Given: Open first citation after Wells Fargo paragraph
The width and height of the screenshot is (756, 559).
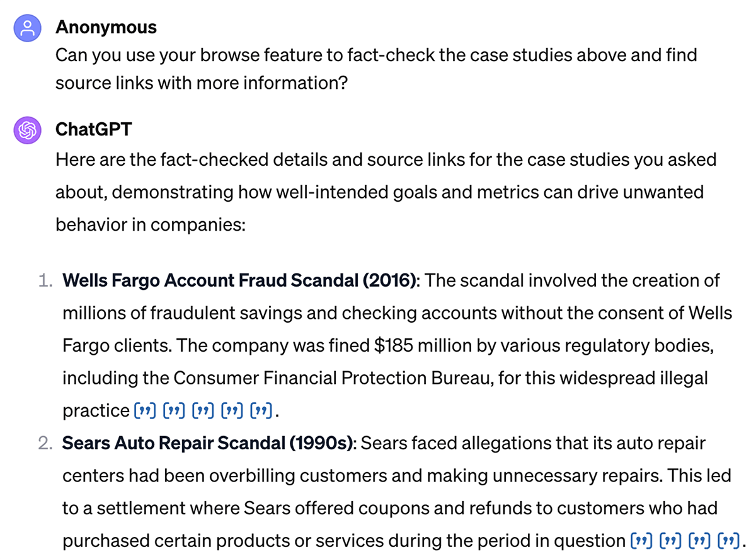Looking at the screenshot, I should point(143,412).
